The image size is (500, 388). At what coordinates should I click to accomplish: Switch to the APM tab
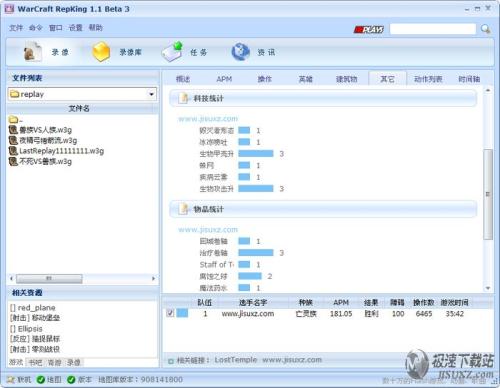pos(224,79)
